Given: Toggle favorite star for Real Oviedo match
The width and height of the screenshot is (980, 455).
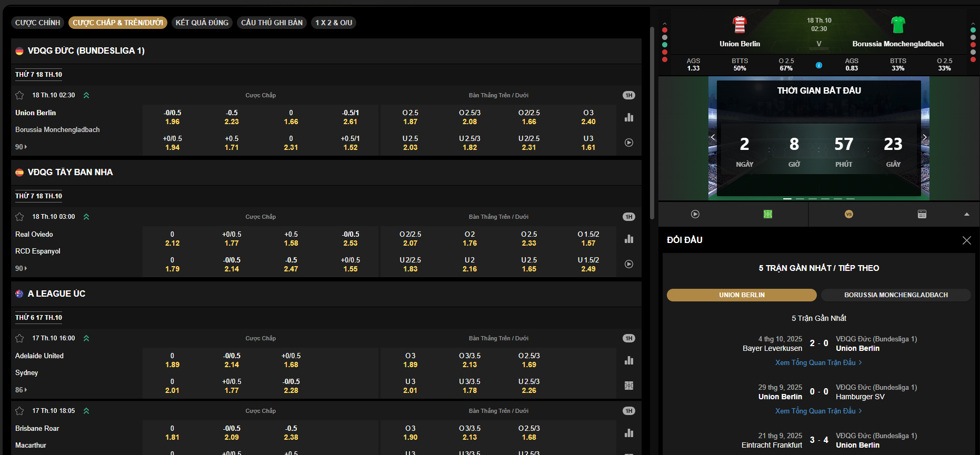Looking at the screenshot, I should point(19,217).
